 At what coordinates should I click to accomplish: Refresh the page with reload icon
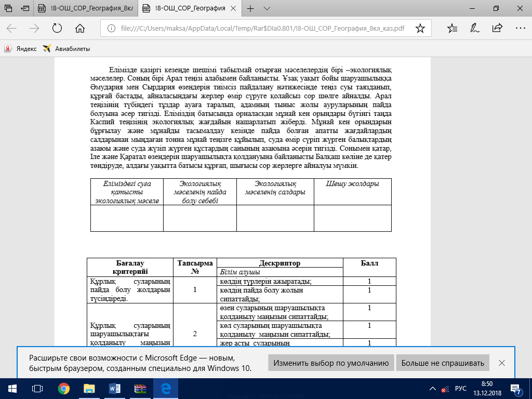point(57,28)
